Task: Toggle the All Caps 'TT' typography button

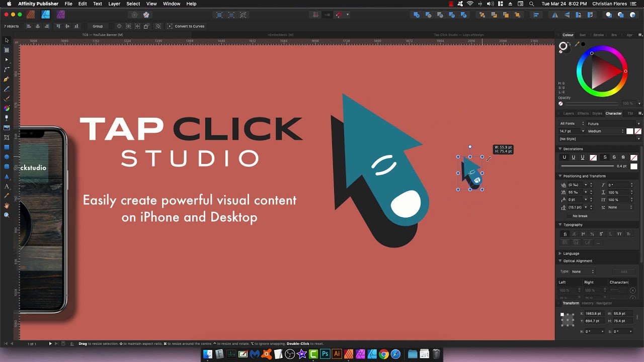Action: pos(619,234)
